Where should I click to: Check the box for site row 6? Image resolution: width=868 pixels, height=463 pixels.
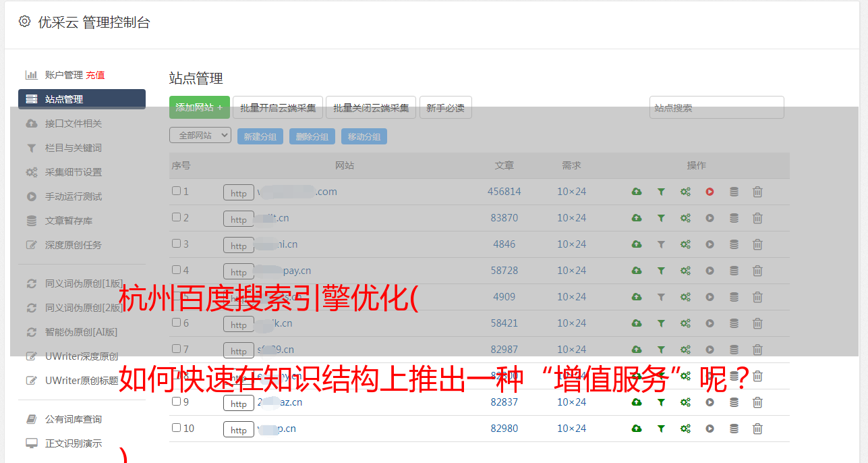(x=176, y=323)
